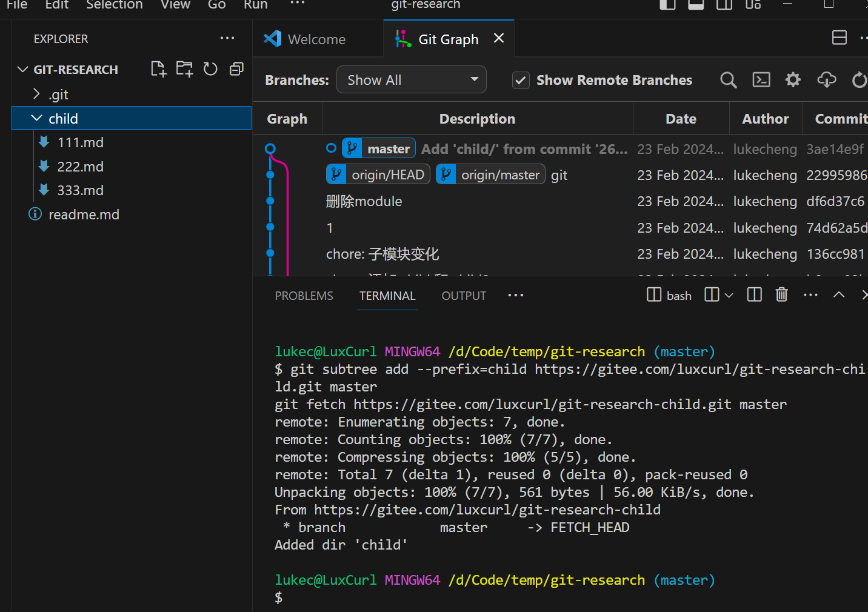The height and width of the screenshot is (612, 868).
Task: Refresh the Explorer file tree
Action: [210, 69]
